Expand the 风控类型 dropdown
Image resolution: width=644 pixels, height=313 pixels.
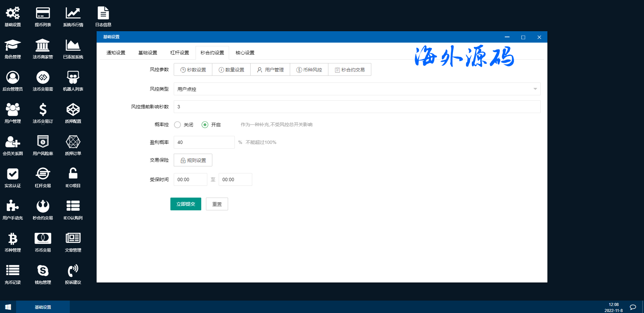(x=357, y=89)
